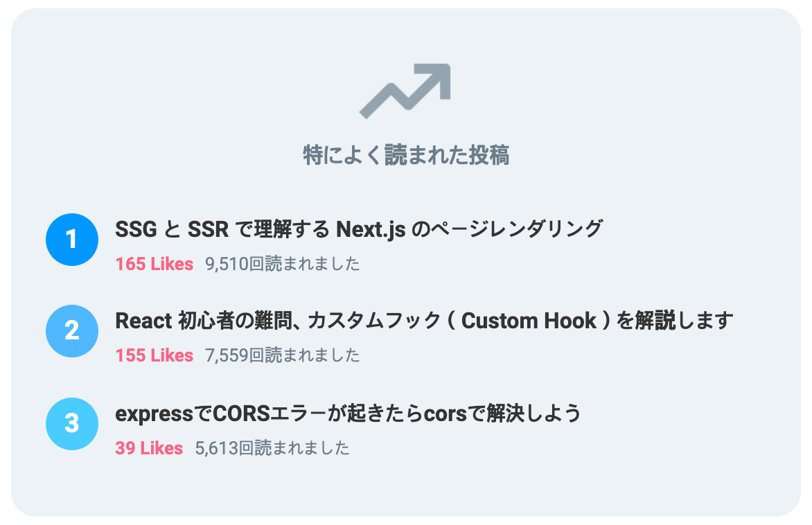
Task: Click the word express in third title
Action: click(x=147, y=414)
